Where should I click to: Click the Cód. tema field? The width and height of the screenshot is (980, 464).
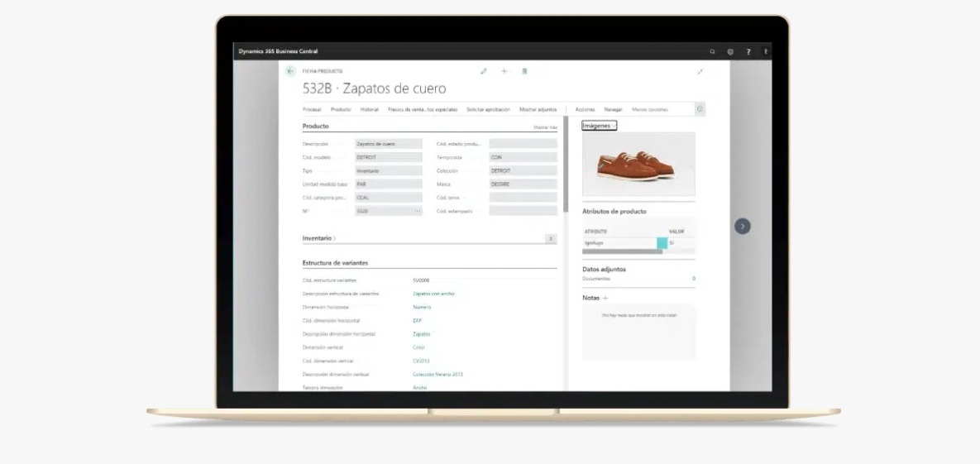[x=523, y=198]
